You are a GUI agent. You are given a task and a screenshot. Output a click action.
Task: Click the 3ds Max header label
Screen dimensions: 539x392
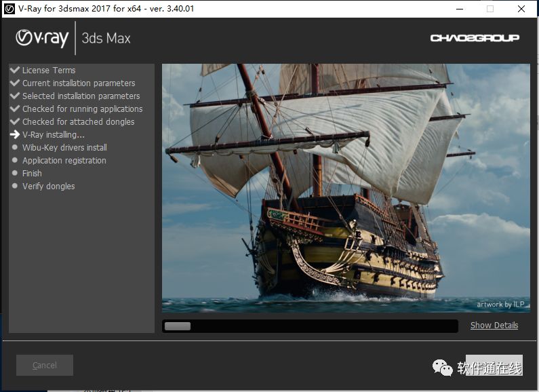tap(106, 38)
